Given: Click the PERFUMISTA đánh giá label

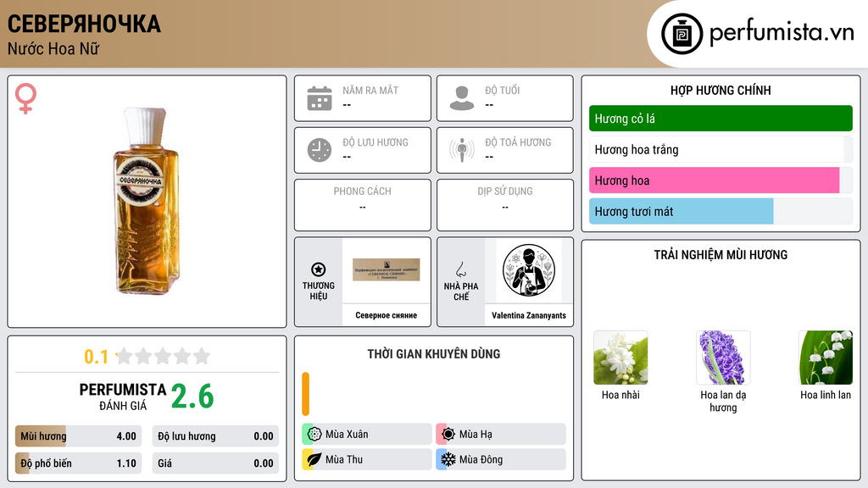Looking at the screenshot, I should (x=122, y=396).
